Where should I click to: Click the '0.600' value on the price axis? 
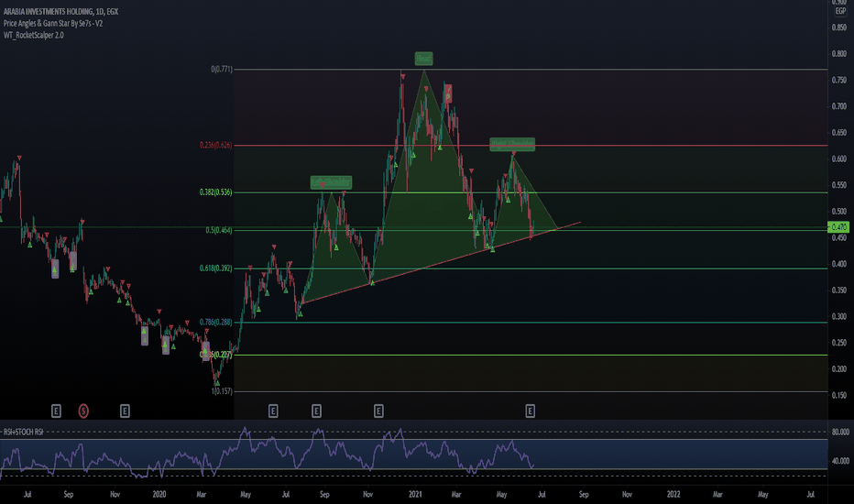839,159
